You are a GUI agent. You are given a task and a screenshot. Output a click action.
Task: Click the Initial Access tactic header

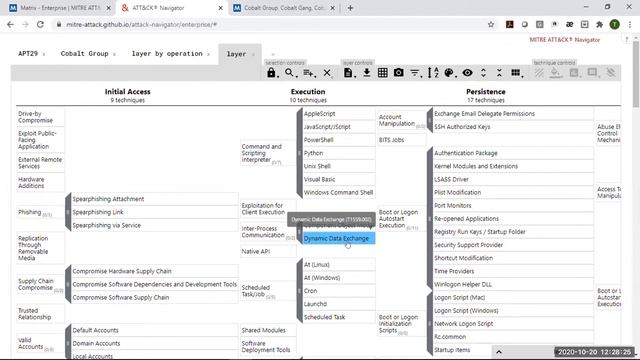pyautogui.click(x=127, y=92)
